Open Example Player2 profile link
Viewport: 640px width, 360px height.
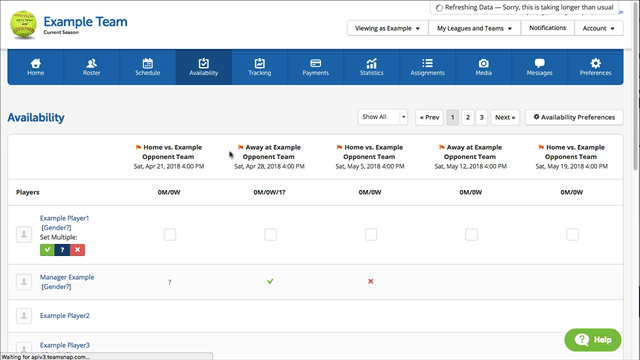tap(64, 316)
